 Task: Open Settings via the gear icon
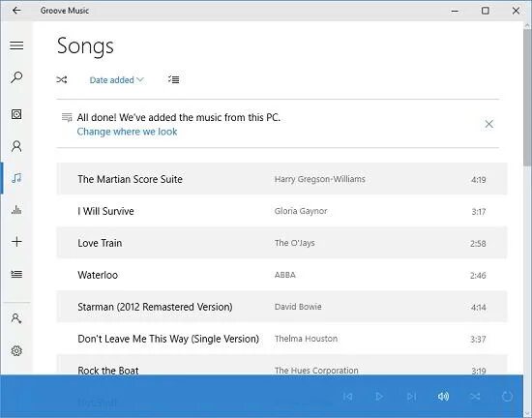point(16,350)
